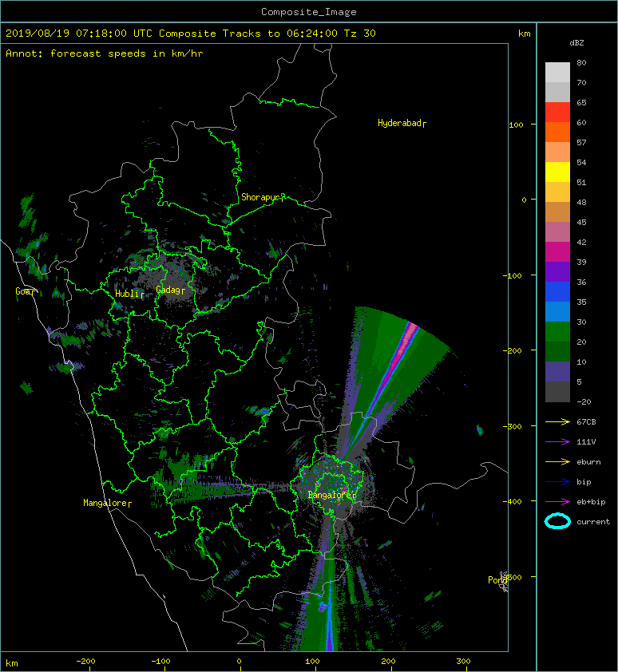Click the dBZ legend heading
Screen dimensions: 618x672
576,43
